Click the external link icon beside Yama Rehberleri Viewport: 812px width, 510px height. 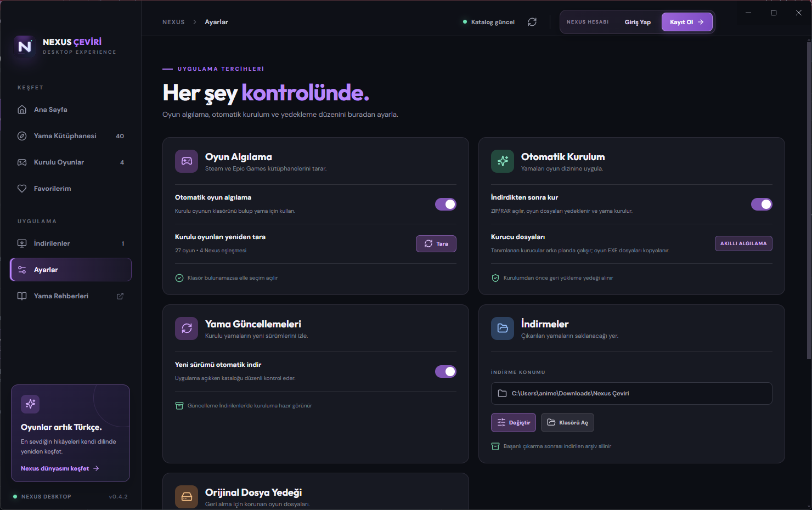pyautogui.click(x=120, y=296)
